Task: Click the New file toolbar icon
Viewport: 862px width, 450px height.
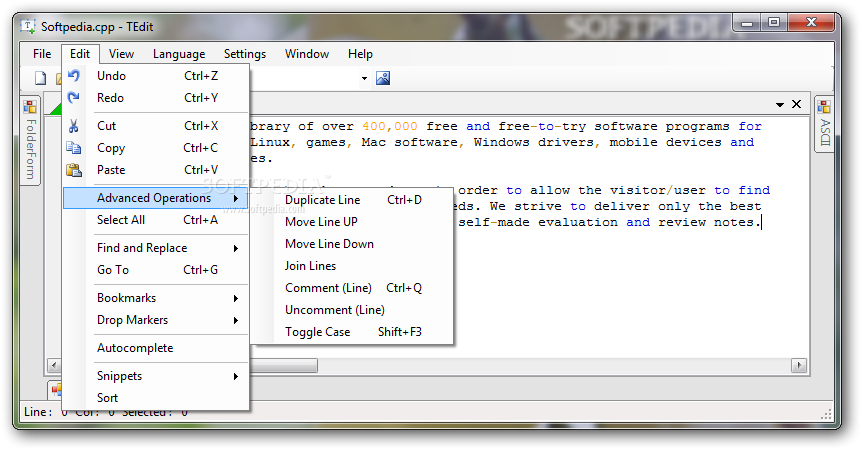Action: click(x=41, y=78)
